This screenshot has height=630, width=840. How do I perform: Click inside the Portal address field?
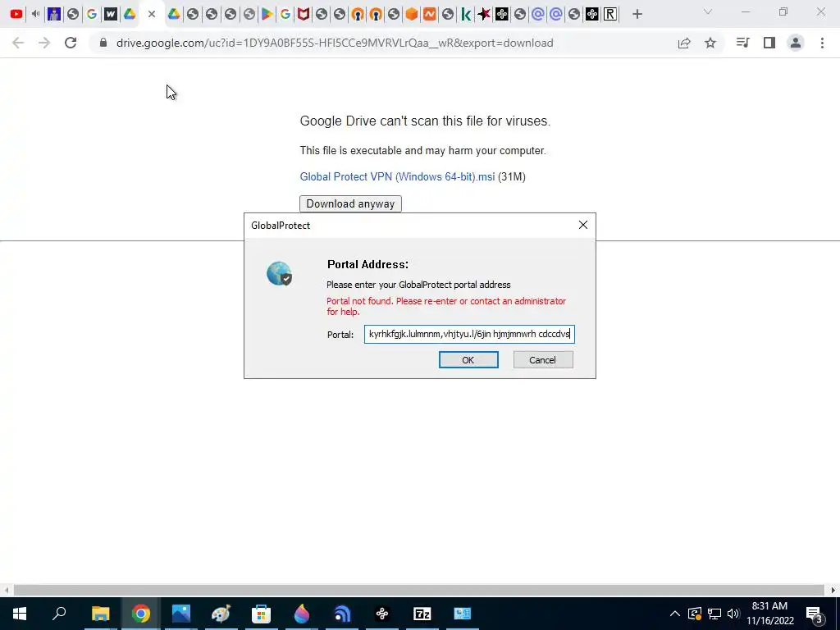pyautogui.click(x=469, y=335)
